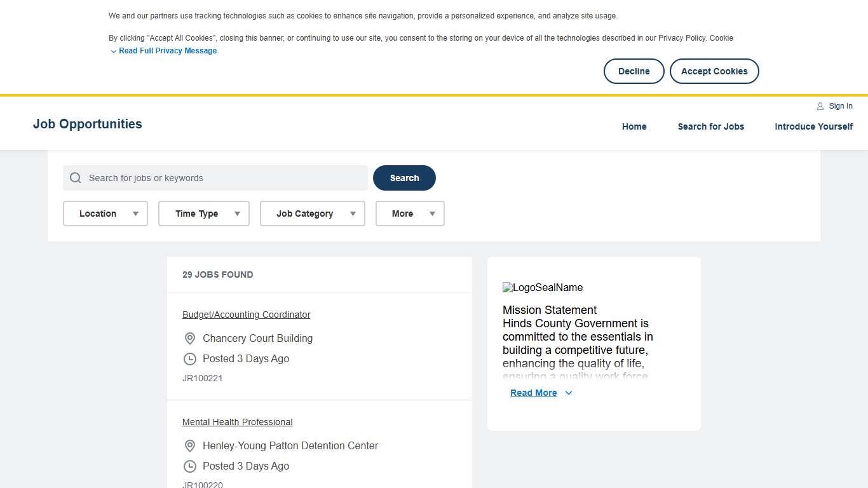
Task: Click the magnifier icon in search field
Action: (x=76, y=178)
